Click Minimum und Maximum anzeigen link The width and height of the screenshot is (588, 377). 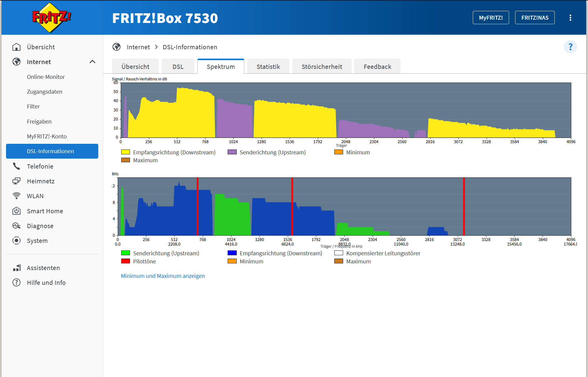[163, 276]
